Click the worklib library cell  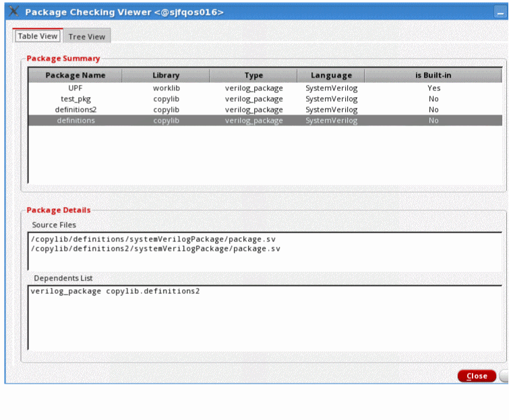(x=166, y=88)
